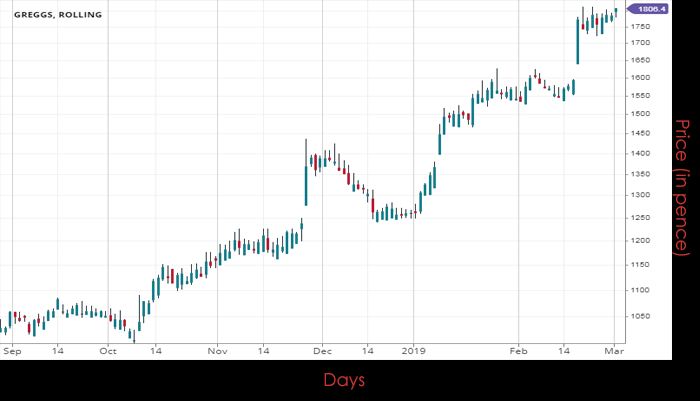Click the Sep label on the date axis
The image size is (700, 401).
(x=13, y=351)
